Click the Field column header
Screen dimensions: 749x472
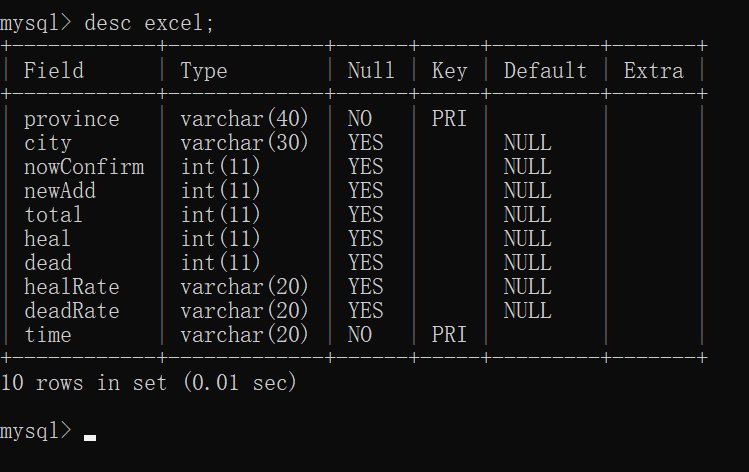click(54, 71)
